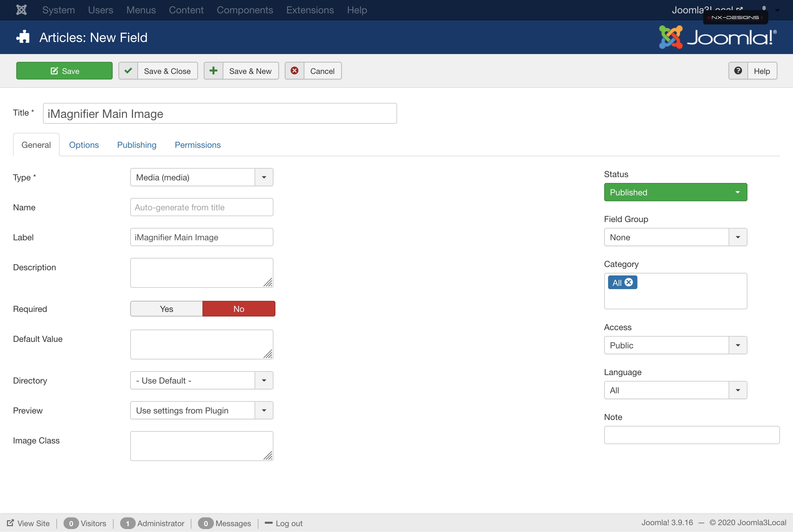Click the Save & Close button label
793x532 pixels.
167,71
